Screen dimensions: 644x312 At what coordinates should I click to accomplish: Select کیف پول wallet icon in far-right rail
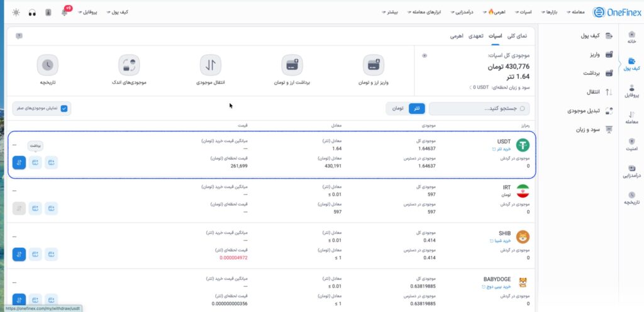point(631,64)
